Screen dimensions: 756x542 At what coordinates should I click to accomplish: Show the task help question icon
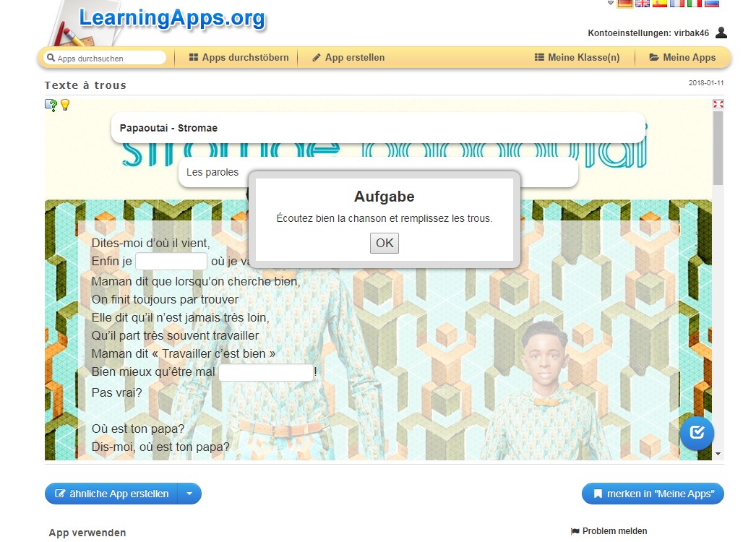point(51,105)
